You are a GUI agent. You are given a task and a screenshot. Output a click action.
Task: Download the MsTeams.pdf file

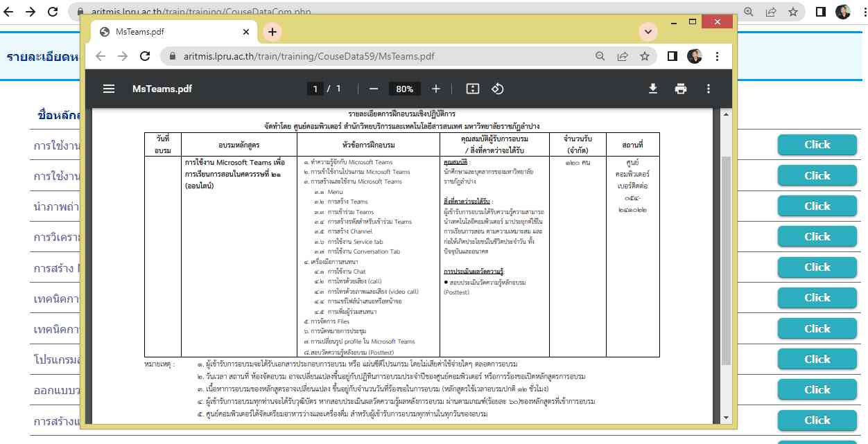652,89
